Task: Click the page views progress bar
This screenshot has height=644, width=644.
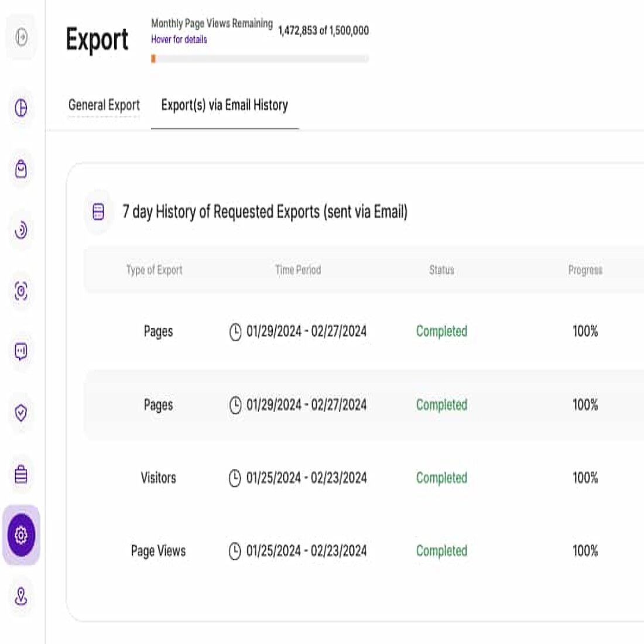Action: point(260,58)
